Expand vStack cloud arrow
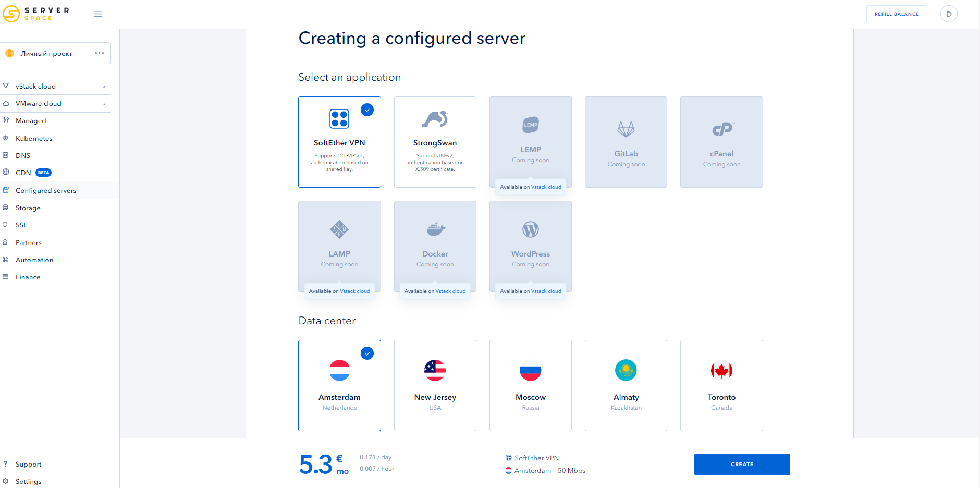The width and height of the screenshot is (980, 488). pyautogui.click(x=104, y=87)
